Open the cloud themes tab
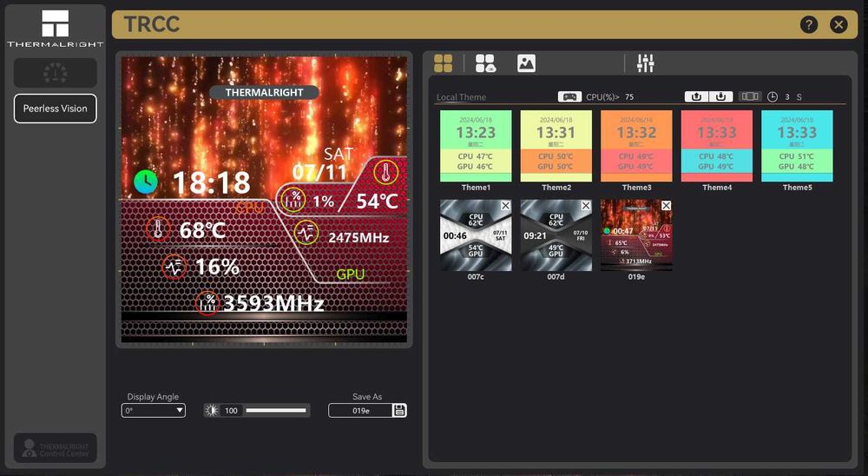Screen dimensions: 868x476 click(485, 63)
